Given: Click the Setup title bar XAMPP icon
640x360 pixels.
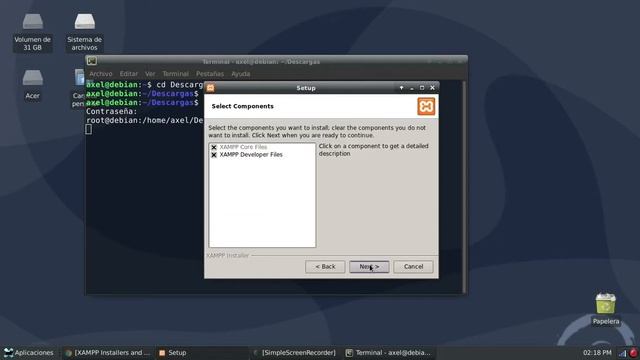Looking at the screenshot, I should (211, 88).
